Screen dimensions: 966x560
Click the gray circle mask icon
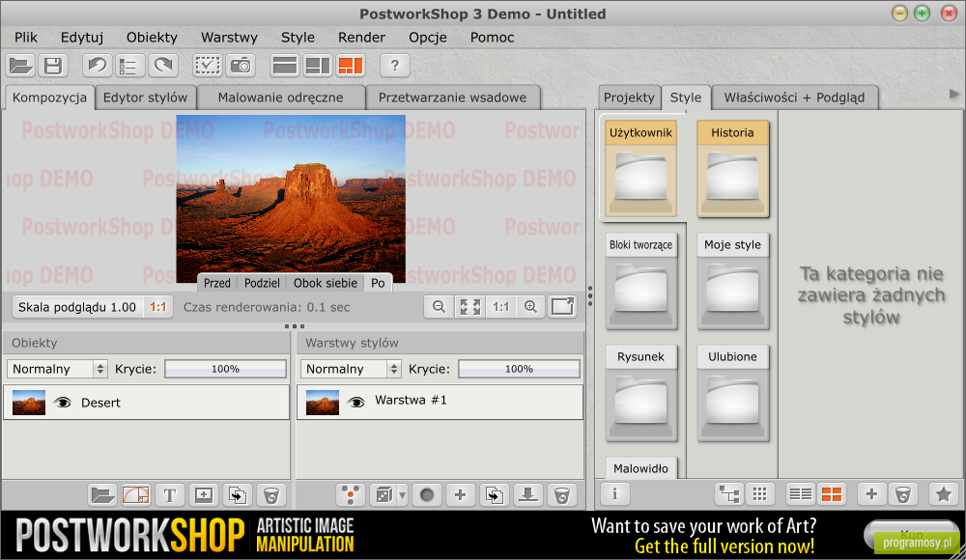coord(426,494)
